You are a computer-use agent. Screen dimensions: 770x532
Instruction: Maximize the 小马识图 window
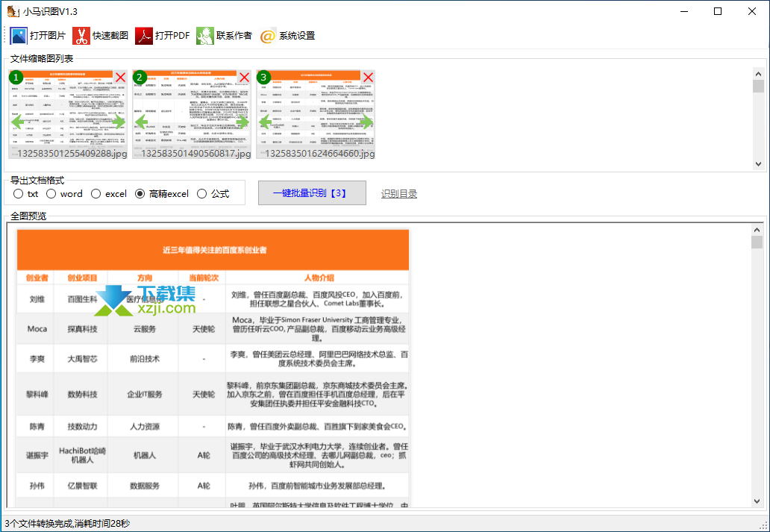point(718,11)
